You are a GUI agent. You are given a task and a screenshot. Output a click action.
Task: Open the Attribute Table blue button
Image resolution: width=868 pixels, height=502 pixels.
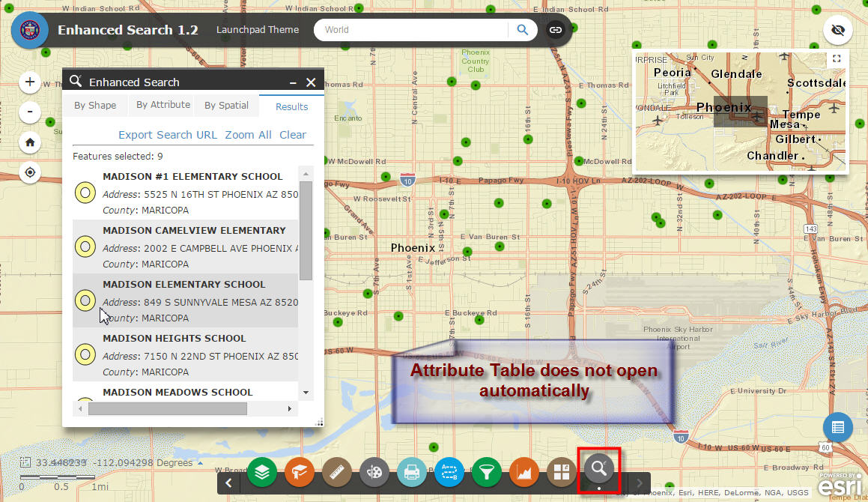pyautogui.click(x=837, y=427)
